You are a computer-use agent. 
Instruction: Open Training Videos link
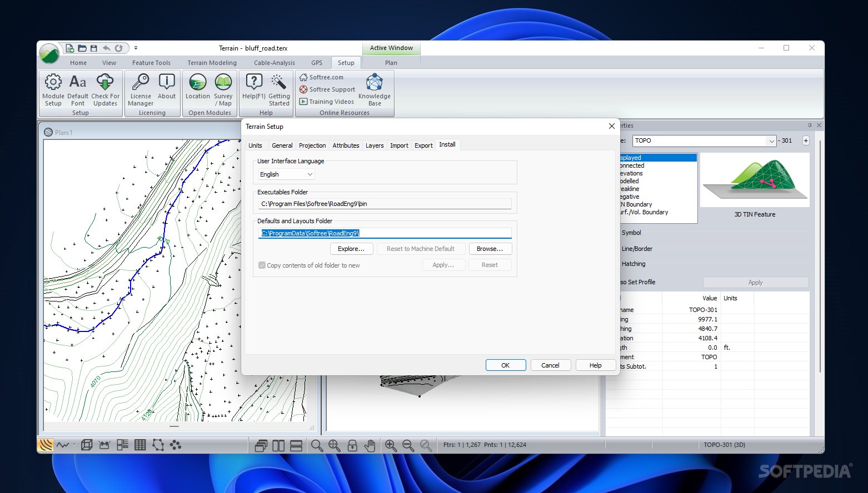[x=327, y=102]
